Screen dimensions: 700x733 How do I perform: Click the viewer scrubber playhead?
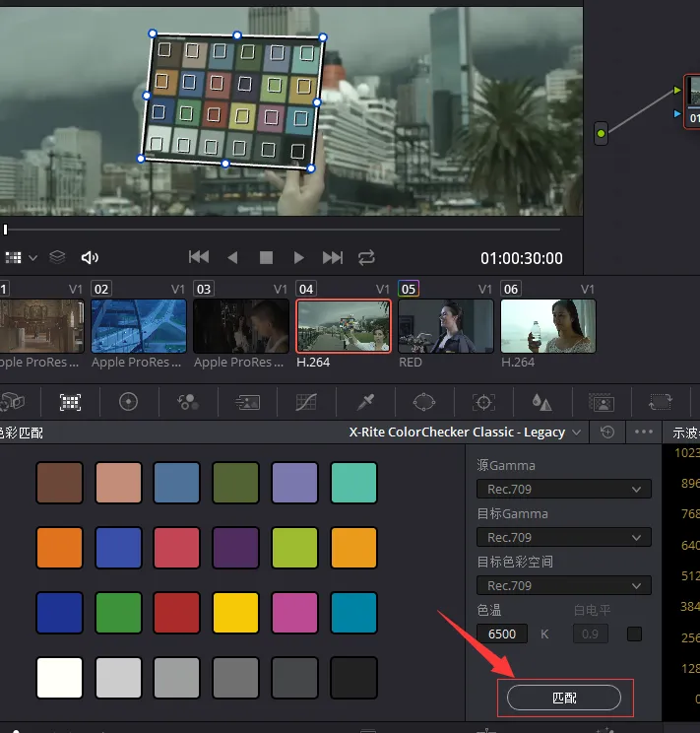[6, 230]
